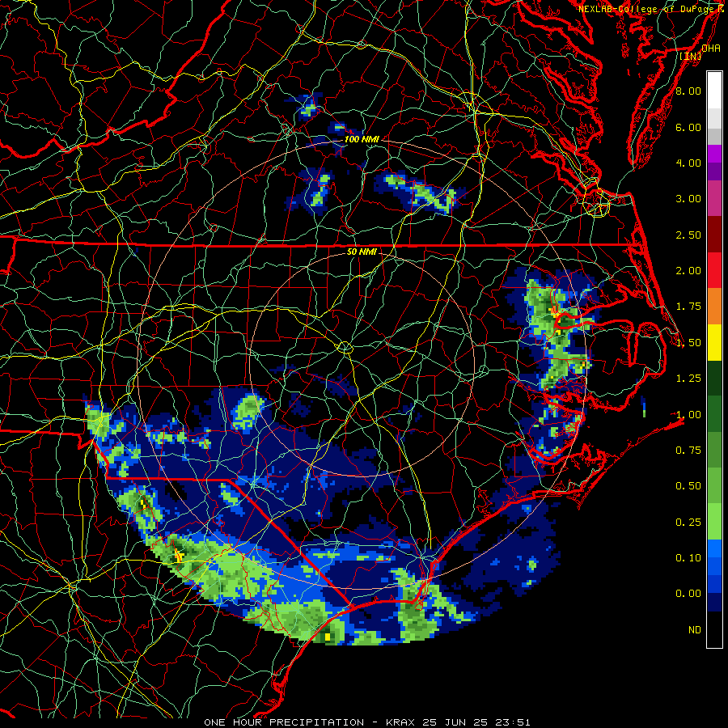
Task: Click the orange legend swatch near 1.75
Action: [714, 307]
